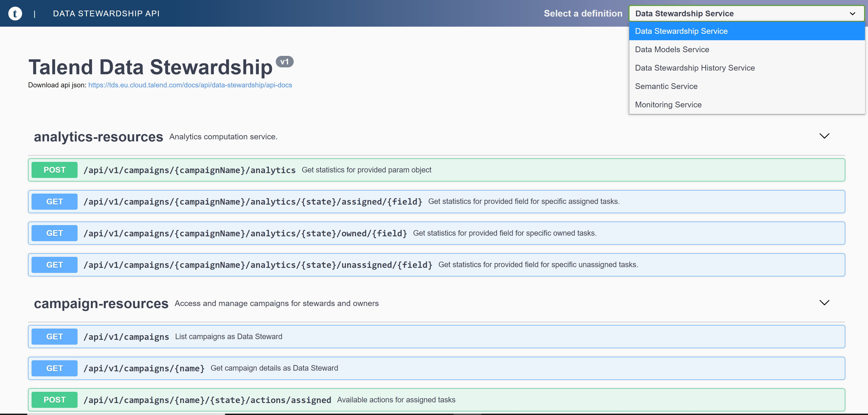The width and height of the screenshot is (868, 415).
Task: Select Data Models Service from dropdown
Action: pos(671,49)
